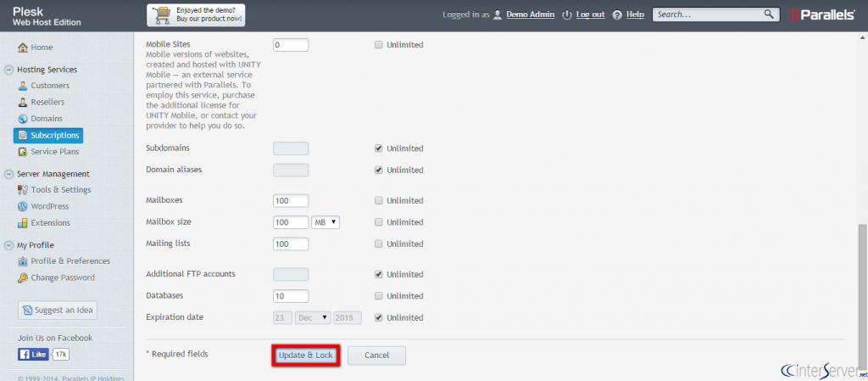Click the Facebook Like button
Screen dimensions: 868x381
(33, 355)
